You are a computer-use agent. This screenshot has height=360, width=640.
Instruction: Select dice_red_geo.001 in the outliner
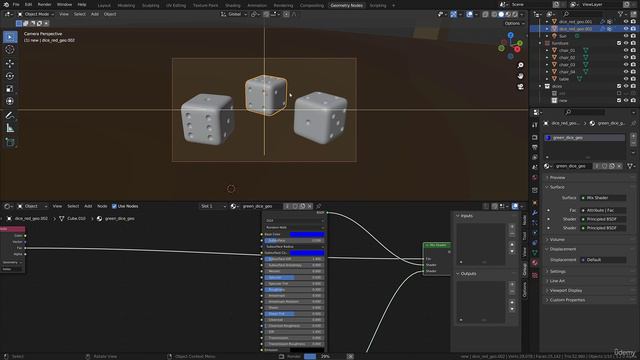[x=576, y=22]
